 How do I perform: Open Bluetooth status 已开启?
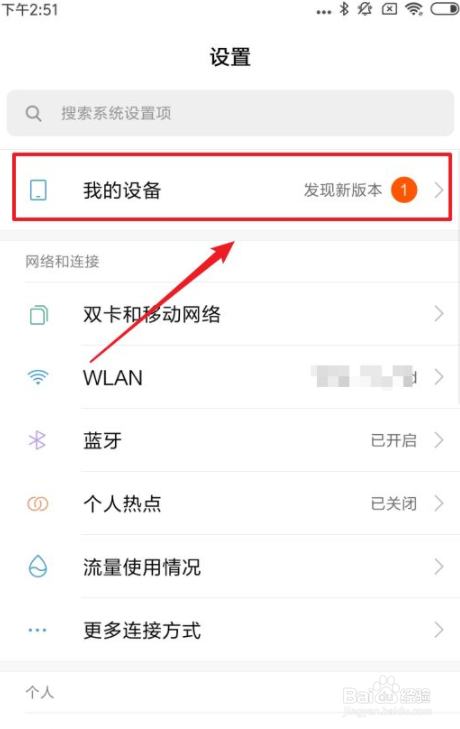[x=393, y=440]
